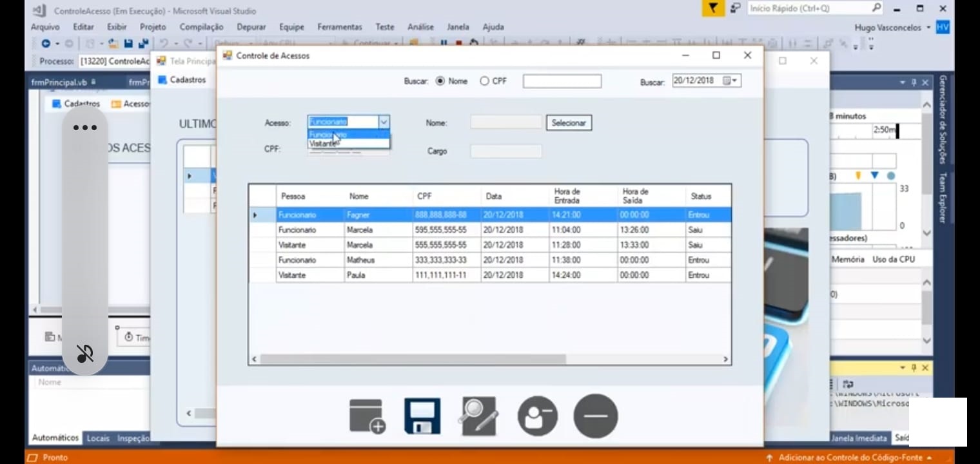Open the Exibir menu
The height and width of the screenshot is (464, 980).
pyautogui.click(x=117, y=27)
